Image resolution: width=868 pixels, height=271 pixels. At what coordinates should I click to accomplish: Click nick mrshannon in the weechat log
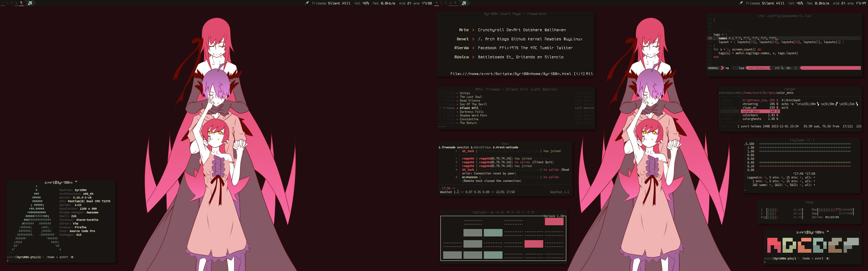pyautogui.click(x=470, y=177)
